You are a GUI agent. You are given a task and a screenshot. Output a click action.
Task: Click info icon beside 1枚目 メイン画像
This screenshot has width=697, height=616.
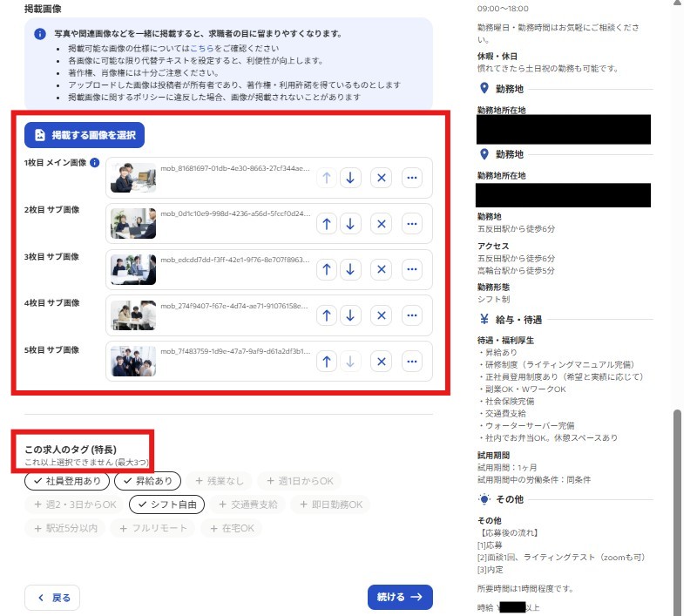tap(95, 163)
